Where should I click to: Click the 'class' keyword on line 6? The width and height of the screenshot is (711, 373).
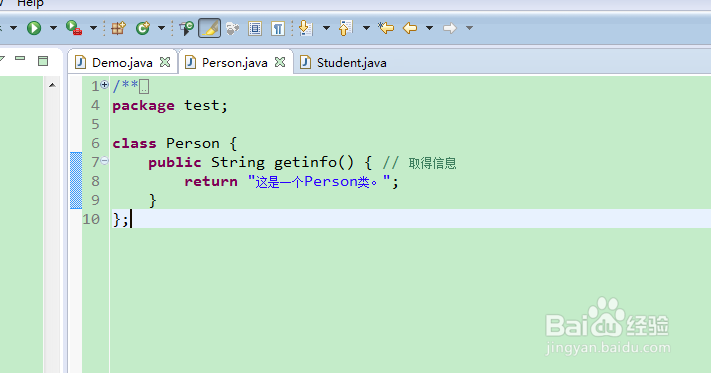[x=134, y=143]
